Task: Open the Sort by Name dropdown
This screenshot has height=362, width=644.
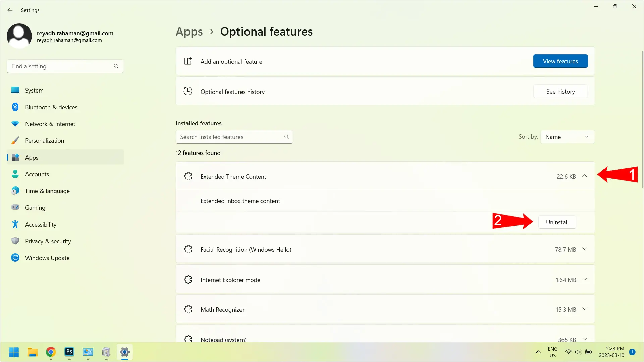Action: tap(567, 137)
